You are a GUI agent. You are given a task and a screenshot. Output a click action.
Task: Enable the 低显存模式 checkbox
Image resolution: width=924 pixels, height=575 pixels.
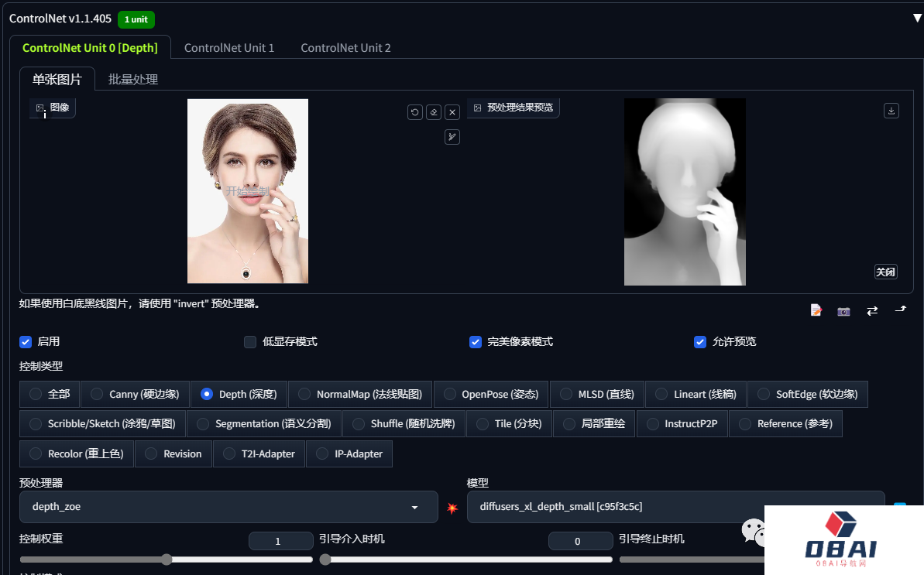pyautogui.click(x=250, y=341)
